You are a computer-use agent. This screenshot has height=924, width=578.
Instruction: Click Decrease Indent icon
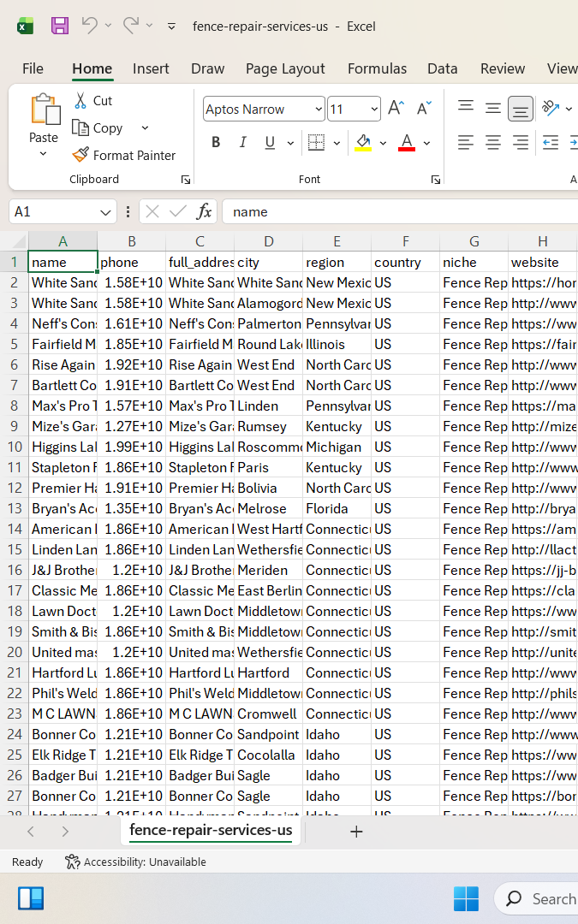click(x=551, y=142)
